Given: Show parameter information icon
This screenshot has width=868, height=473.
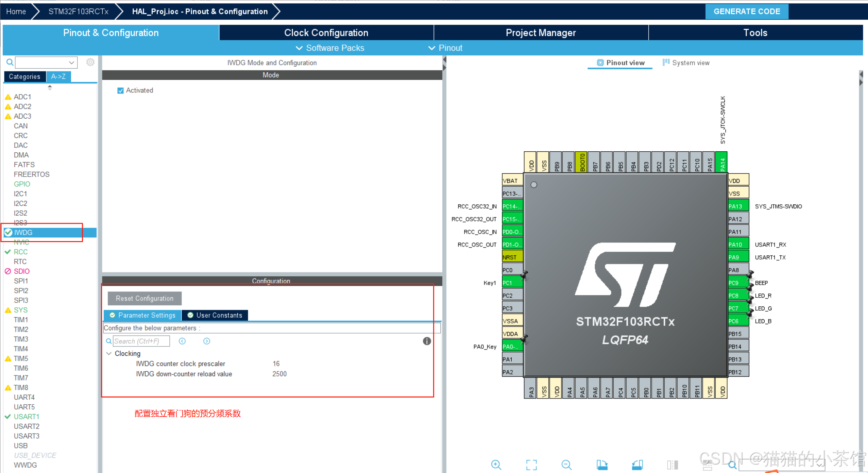Looking at the screenshot, I should (427, 341).
